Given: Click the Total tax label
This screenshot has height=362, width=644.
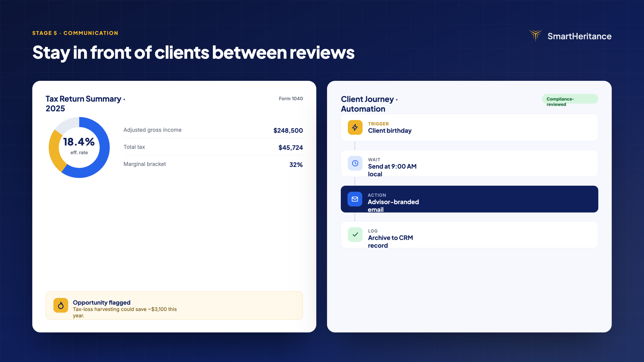Looking at the screenshot, I should pyautogui.click(x=134, y=147).
